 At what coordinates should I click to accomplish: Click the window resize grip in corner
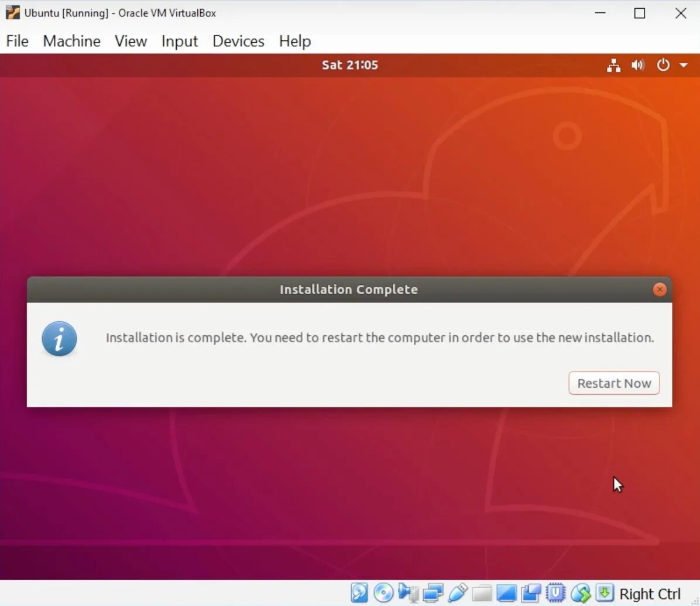(695, 601)
